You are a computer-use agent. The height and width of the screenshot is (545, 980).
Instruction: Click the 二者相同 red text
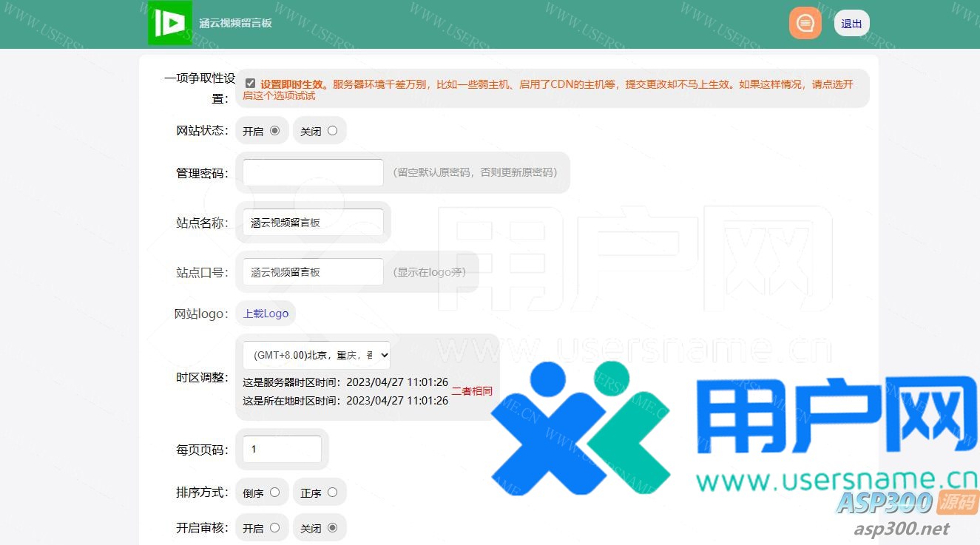[x=472, y=391]
